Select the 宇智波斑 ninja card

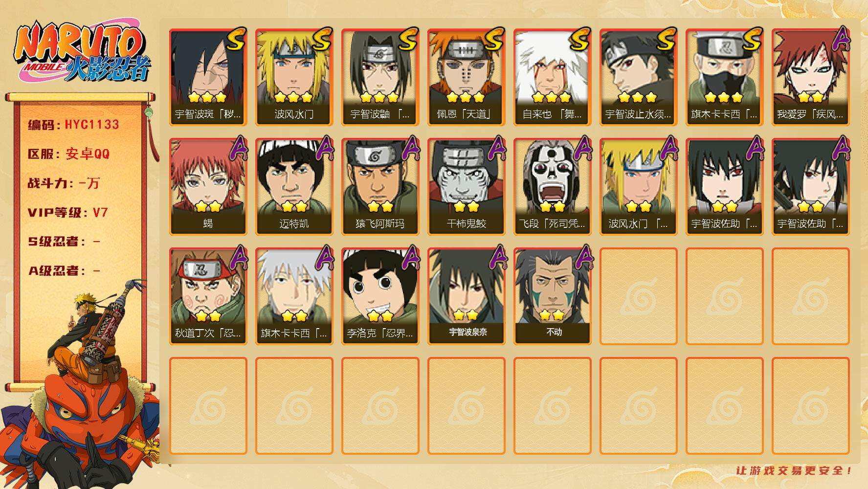208,77
